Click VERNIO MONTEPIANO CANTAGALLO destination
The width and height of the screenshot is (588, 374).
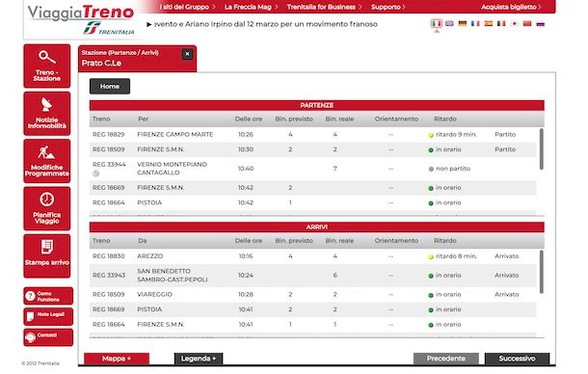tap(173, 169)
